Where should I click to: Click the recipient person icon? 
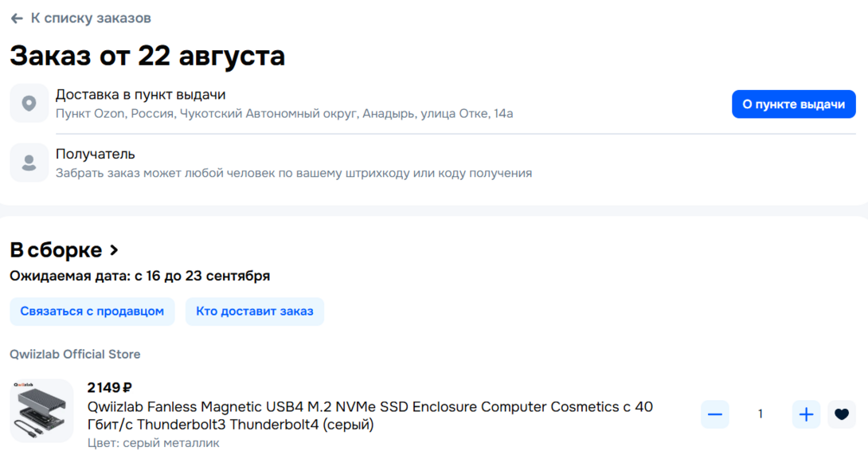tap(29, 163)
